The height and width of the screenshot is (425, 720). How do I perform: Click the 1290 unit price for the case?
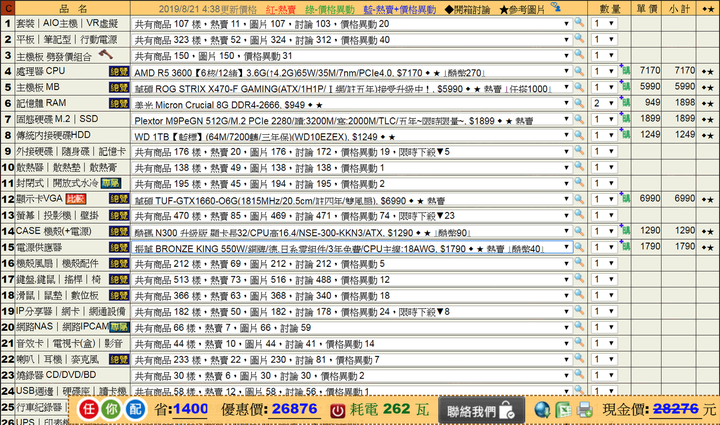650,230
